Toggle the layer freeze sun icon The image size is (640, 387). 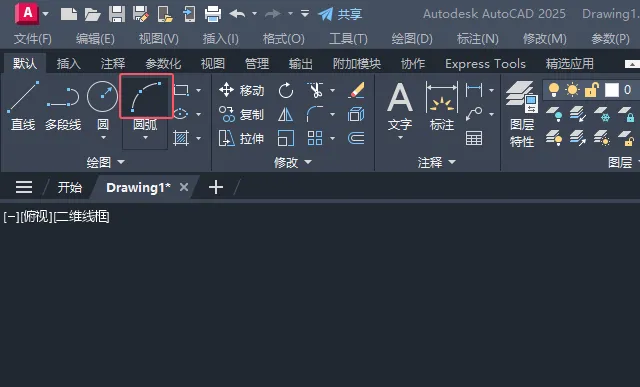(572, 89)
